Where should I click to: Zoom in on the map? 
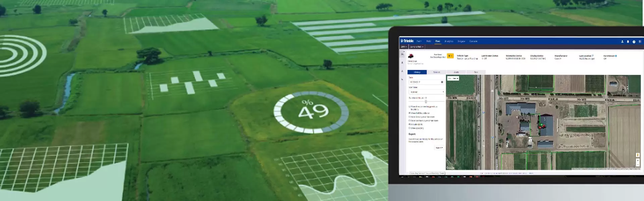638,160
